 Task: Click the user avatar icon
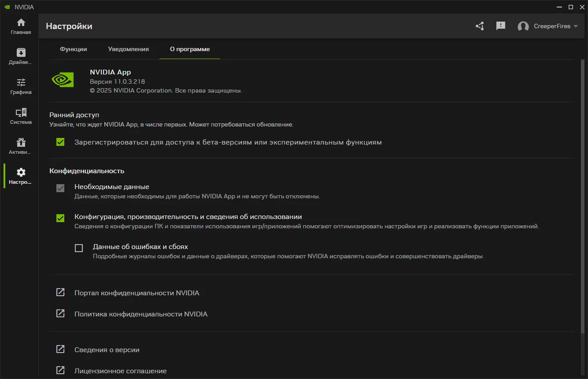click(523, 26)
